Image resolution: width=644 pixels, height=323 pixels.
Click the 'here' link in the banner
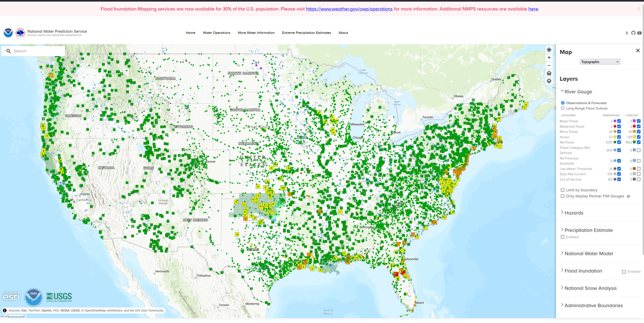pyautogui.click(x=533, y=9)
